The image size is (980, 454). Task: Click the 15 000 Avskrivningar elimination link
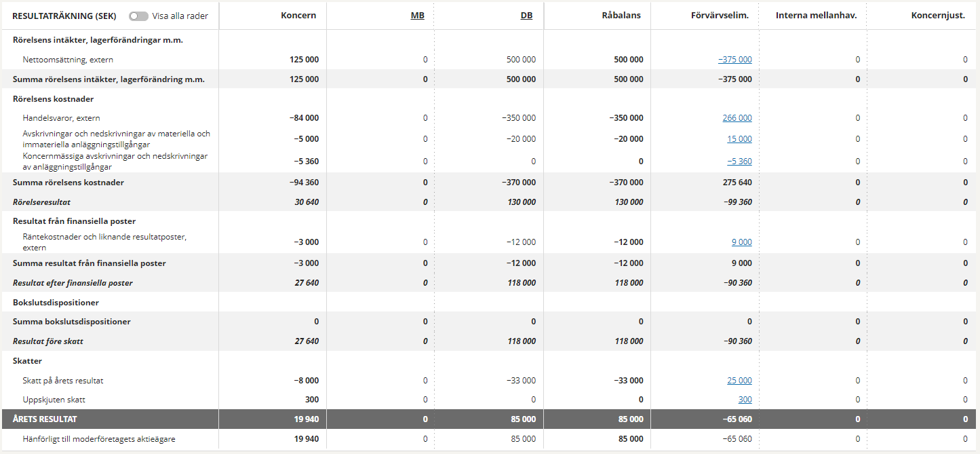click(x=739, y=139)
